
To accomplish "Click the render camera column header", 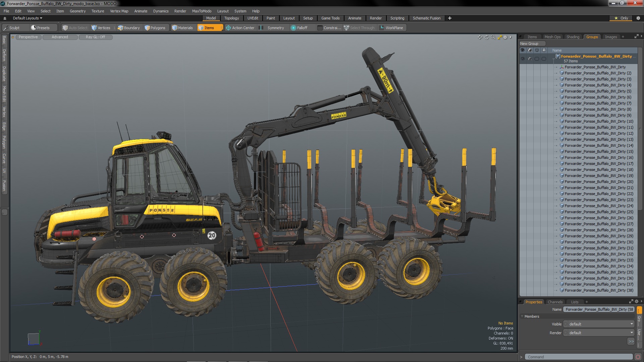I will coord(530,50).
